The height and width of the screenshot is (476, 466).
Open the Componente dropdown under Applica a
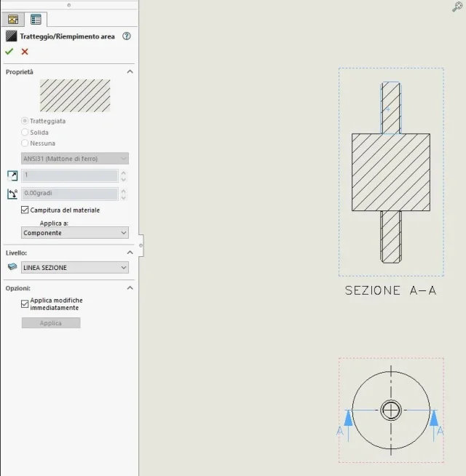[75, 233]
